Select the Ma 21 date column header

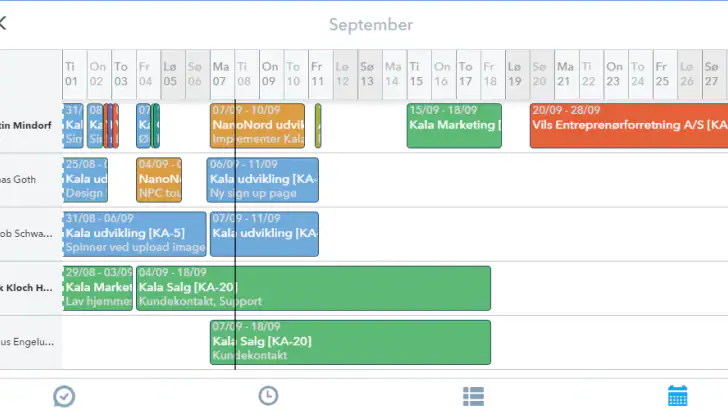coord(566,74)
